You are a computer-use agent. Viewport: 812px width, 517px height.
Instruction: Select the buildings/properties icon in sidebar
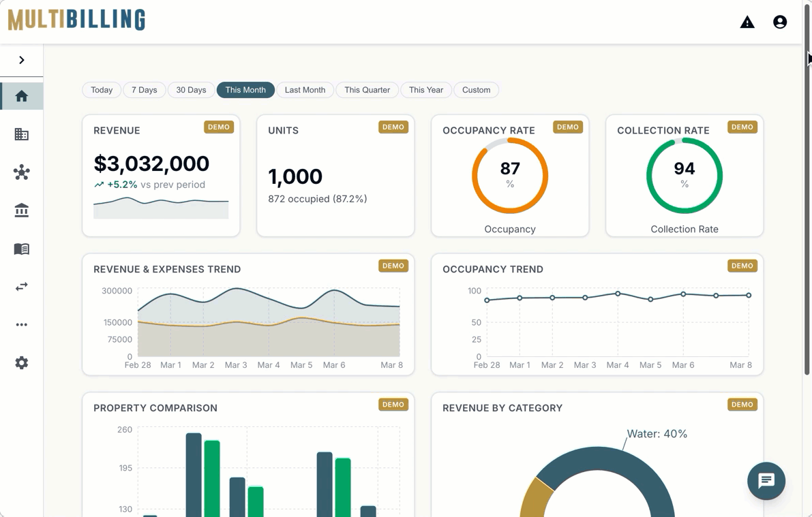click(x=21, y=134)
